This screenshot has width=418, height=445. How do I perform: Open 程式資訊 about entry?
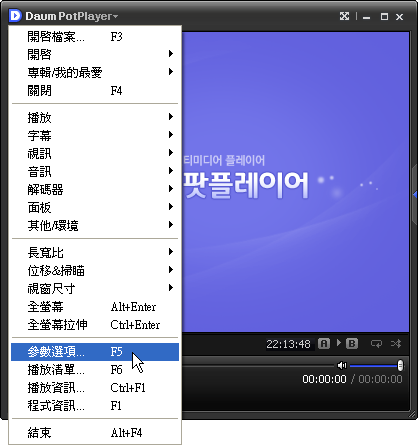click(95, 406)
